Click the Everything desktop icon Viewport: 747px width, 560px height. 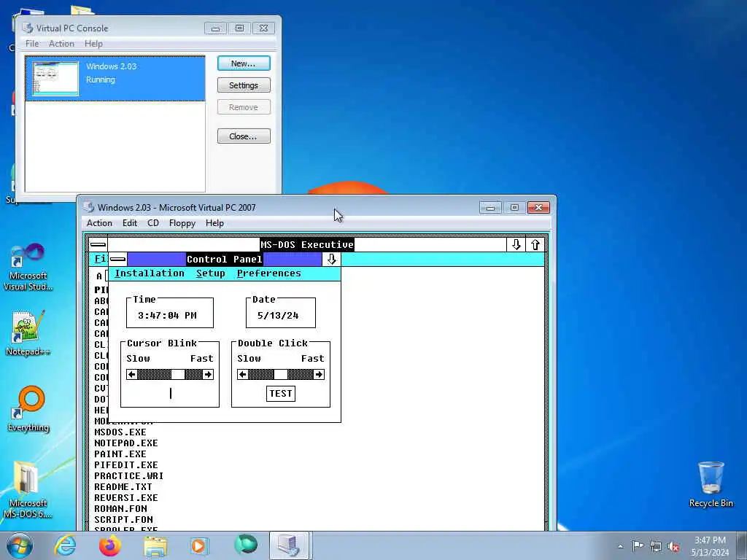pyautogui.click(x=28, y=408)
